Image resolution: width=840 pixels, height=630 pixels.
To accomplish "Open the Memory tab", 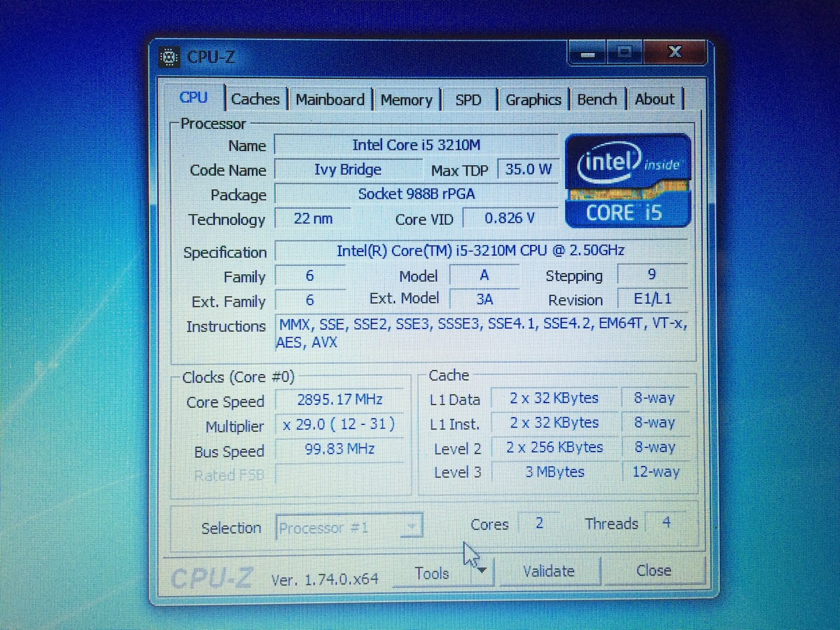I will click(407, 100).
